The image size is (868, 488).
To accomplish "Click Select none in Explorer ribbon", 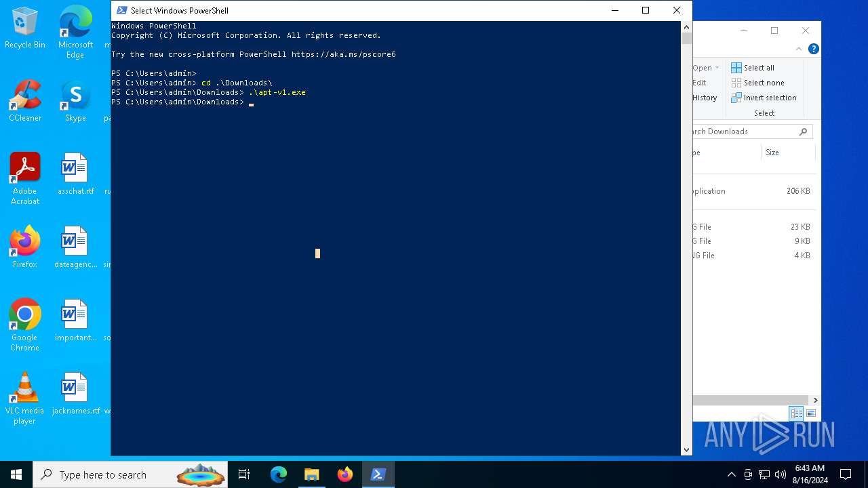I will 757,83.
